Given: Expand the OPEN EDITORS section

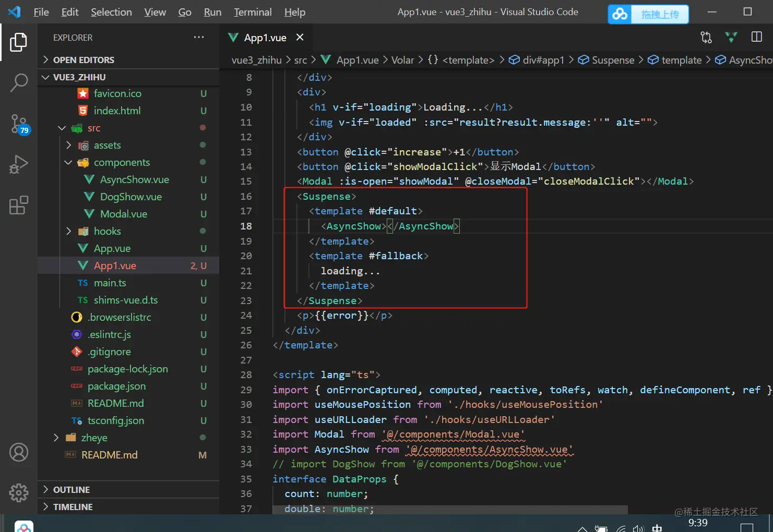Looking at the screenshot, I should pyautogui.click(x=128, y=60).
